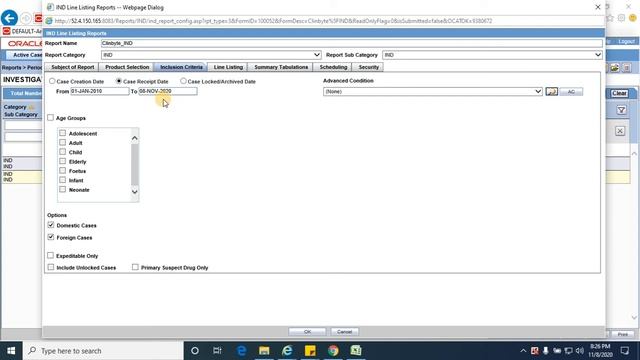Image resolution: width=640 pixels, height=360 pixels.
Task: Open File Explorer from the taskbar
Action: pyautogui.click(x=264, y=351)
